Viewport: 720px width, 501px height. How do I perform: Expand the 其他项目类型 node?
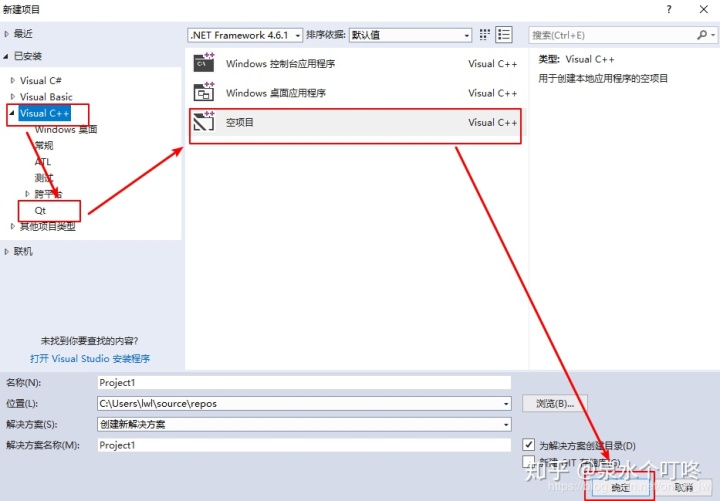tap(13, 226)
